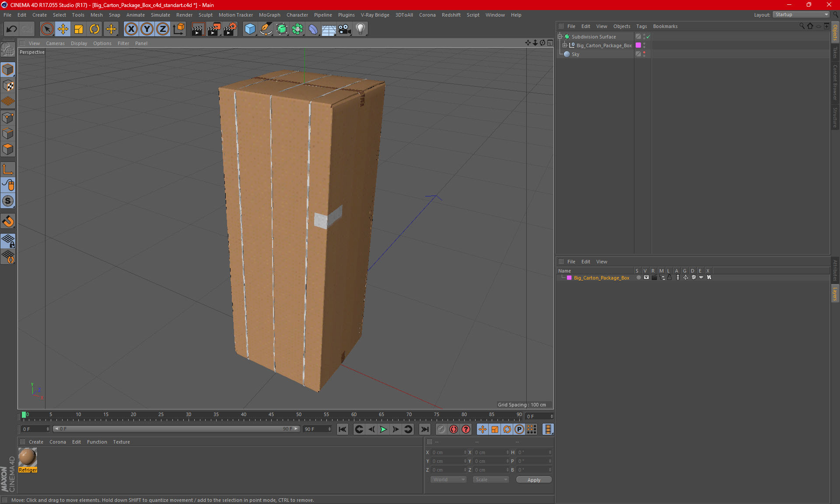This screenshot has height=504, width=840.
Task: Switch to Texture mode icon
Action: [8, 86]
